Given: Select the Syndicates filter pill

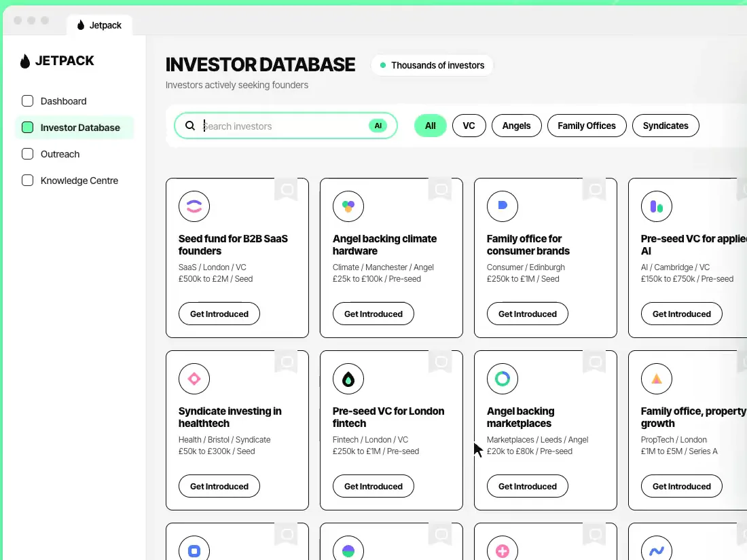Looking at the screenshot, I should [666, 126].
